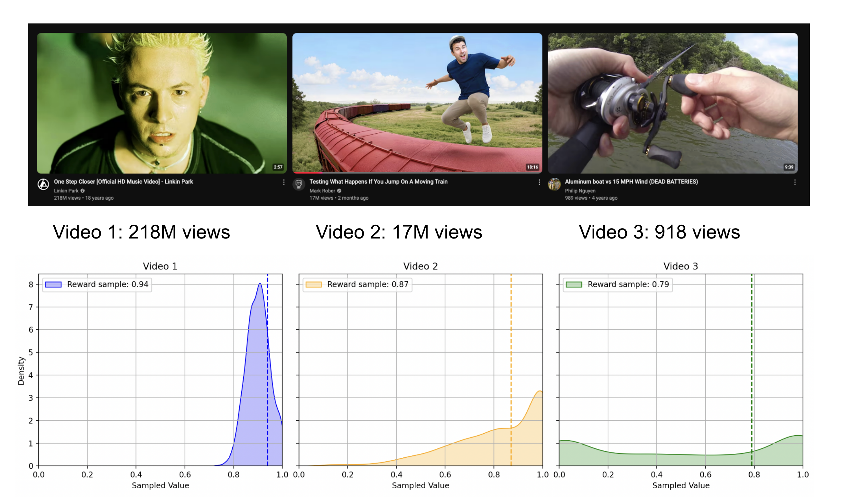Screen dimensions: 841x504
Task: Click the 'Video 2: 17M views' caption
Action: pyautogui.click(x=399, y=232)
